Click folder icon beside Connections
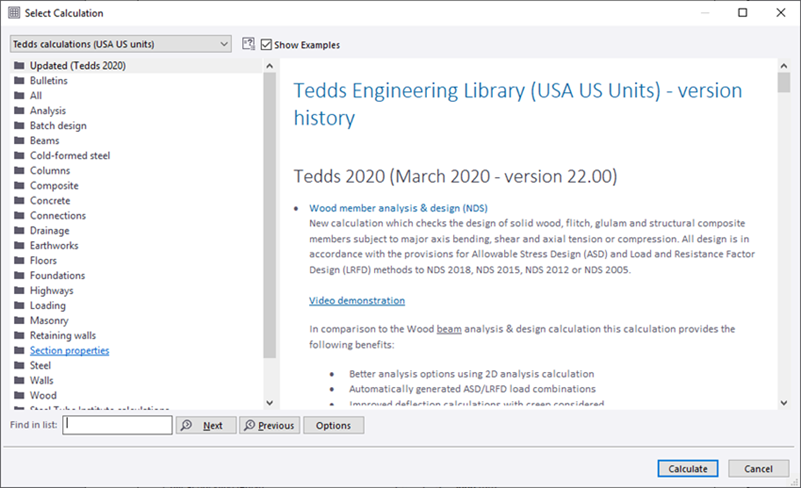 19,216
